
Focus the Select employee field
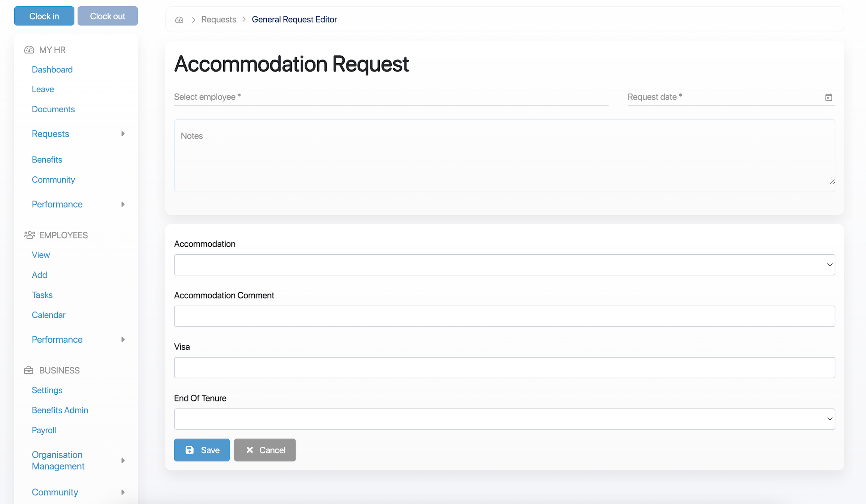tap(391, 97)
